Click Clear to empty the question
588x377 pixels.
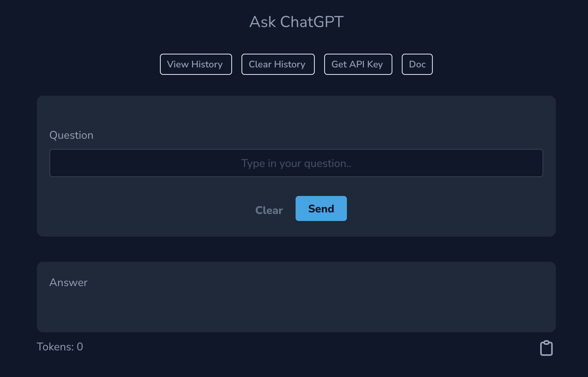tap(269, 210)
